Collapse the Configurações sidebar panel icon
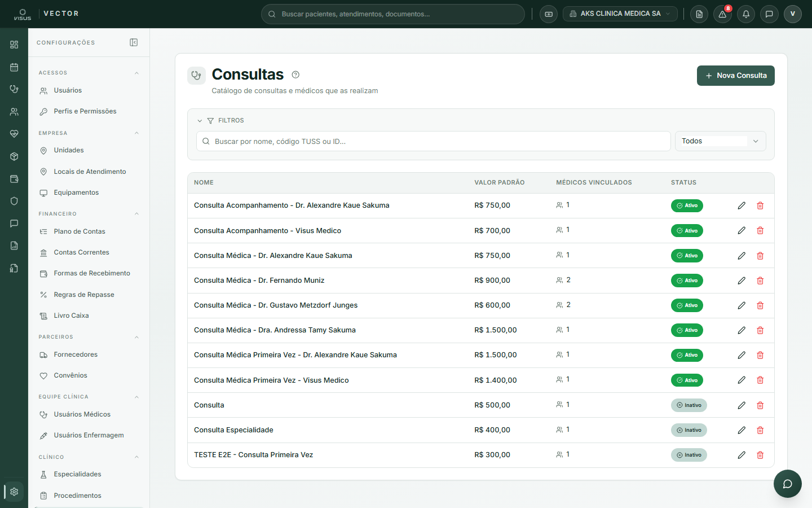Screen dimensions: 812x508 134,42
